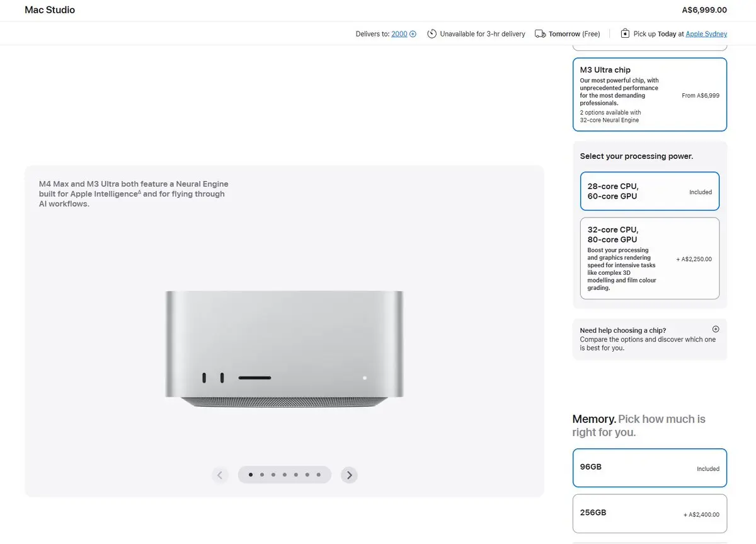Click 'Unavailable for 3-hr delivery' text
Screen dimensions: 756x544
[483, 34]
